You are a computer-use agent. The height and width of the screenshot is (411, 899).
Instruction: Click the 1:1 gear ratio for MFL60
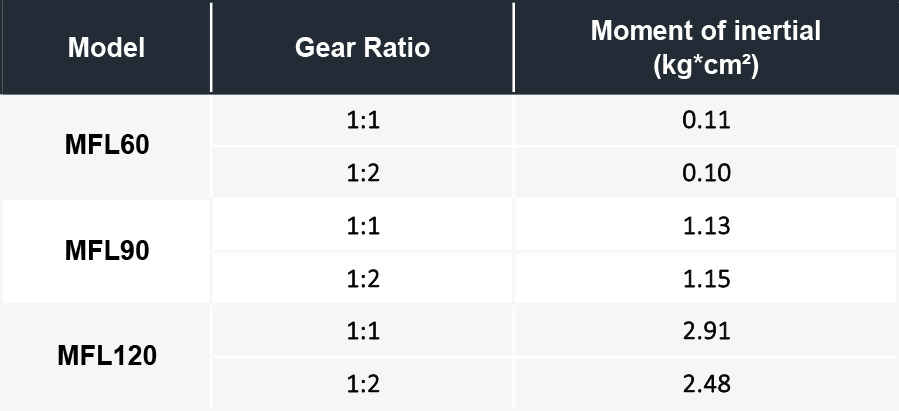[x=363, y=120]
